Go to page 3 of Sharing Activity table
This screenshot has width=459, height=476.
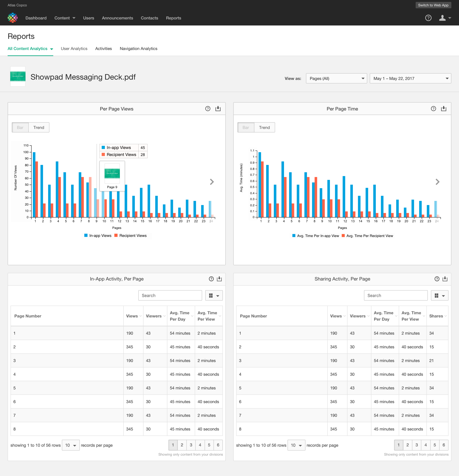[416, 445]
